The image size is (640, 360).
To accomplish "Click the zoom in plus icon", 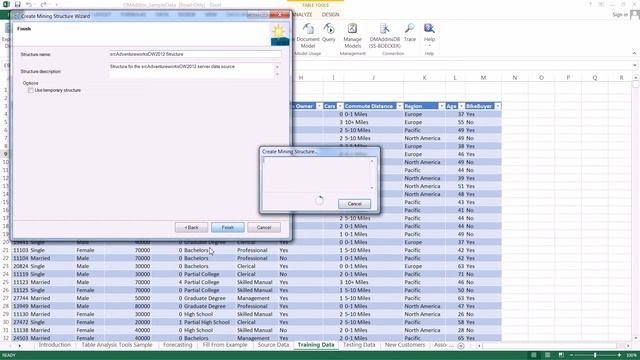I will click(x=619, y=355).
